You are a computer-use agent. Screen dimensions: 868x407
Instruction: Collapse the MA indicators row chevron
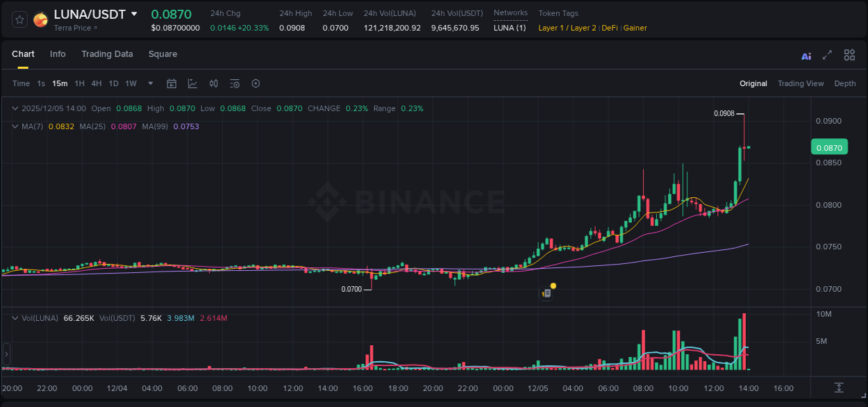pyautogui.click(x=14, y=126)
